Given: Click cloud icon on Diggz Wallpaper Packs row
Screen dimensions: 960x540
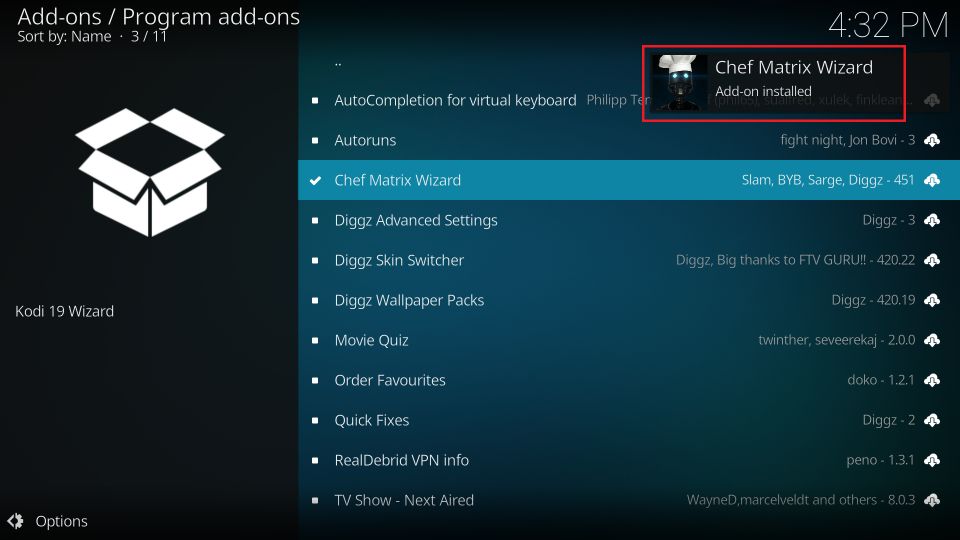Looking at the screenshot, I should 932,300.
